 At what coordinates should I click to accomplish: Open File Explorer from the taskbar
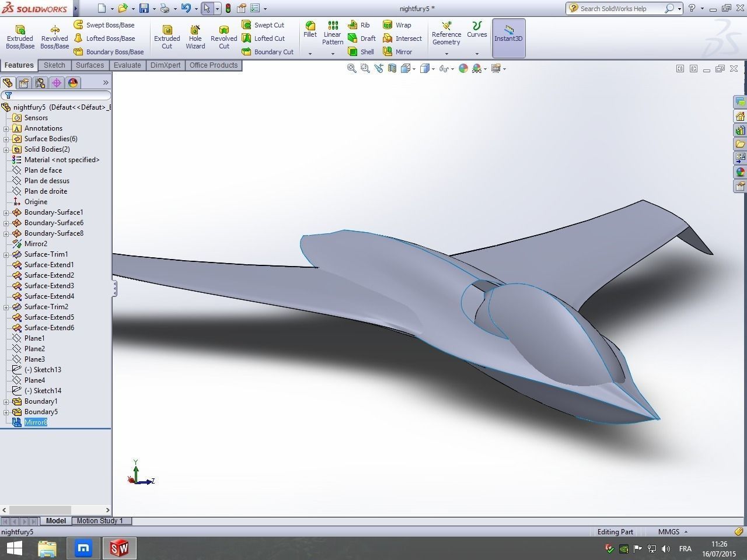click(47, 548)
